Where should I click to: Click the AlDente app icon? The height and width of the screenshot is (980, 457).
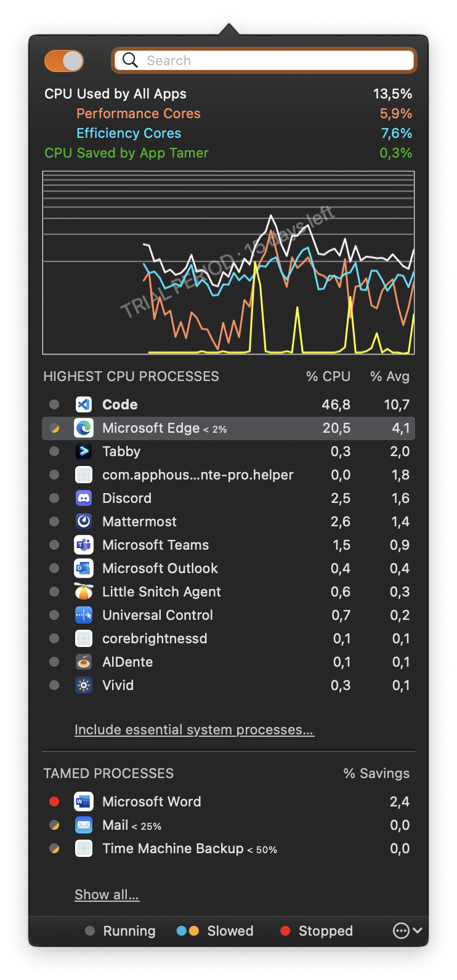[84, 662]
